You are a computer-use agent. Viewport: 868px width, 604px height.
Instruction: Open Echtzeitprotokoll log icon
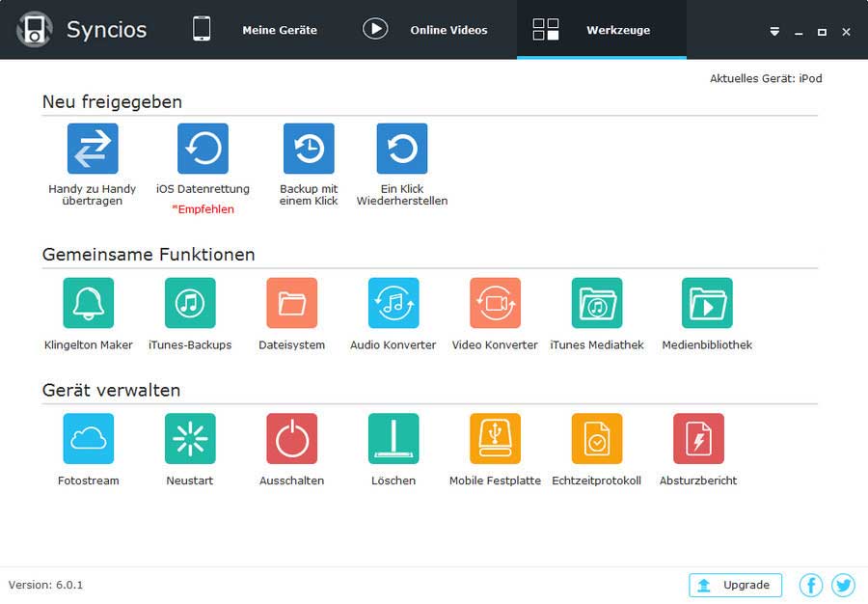[597, 438]
